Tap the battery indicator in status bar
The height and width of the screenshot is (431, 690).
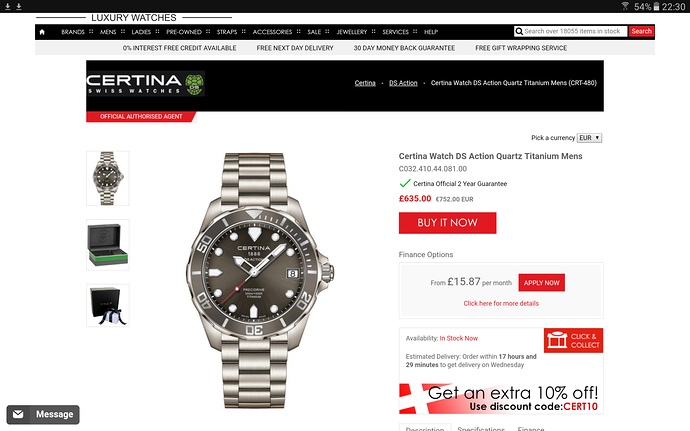[656, 7]
